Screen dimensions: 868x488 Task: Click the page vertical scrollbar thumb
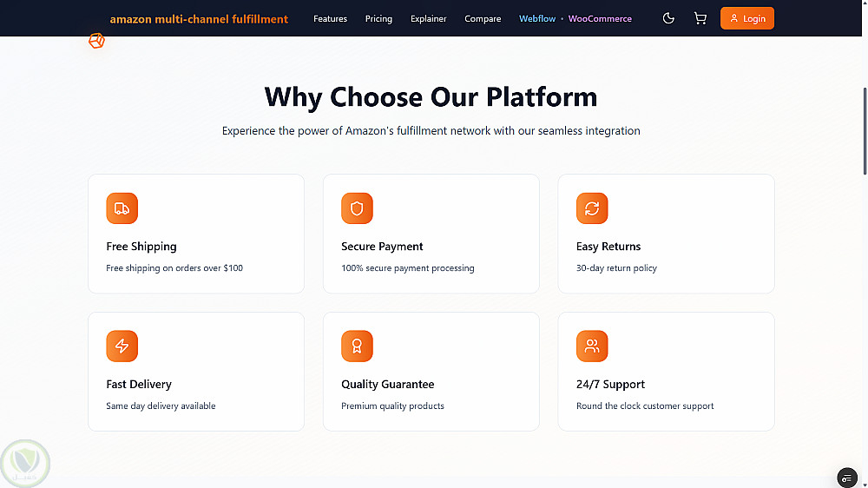coord(865,130)
